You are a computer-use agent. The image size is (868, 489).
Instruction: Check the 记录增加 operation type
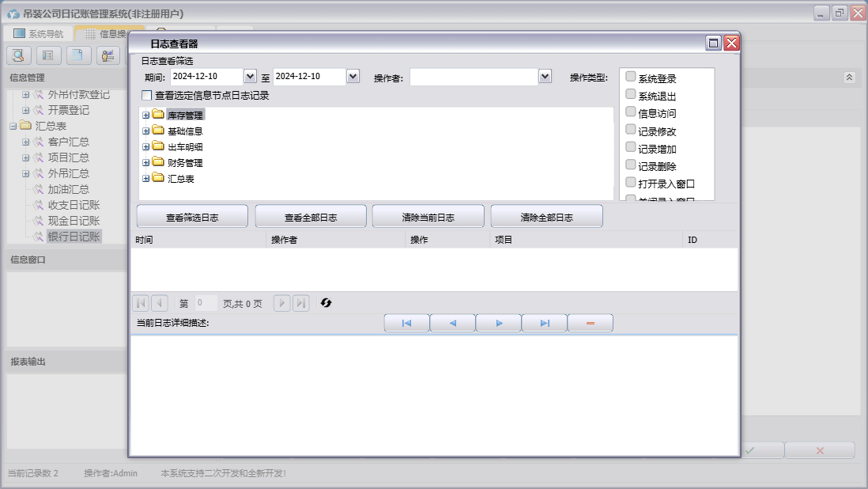click(630, 146)
